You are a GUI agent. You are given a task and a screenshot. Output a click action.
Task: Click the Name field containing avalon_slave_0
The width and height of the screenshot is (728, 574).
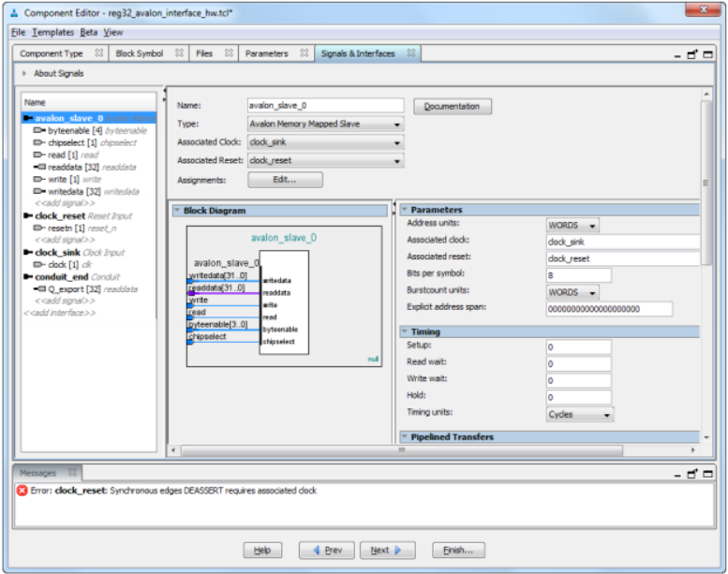click(x=325, y=105)
